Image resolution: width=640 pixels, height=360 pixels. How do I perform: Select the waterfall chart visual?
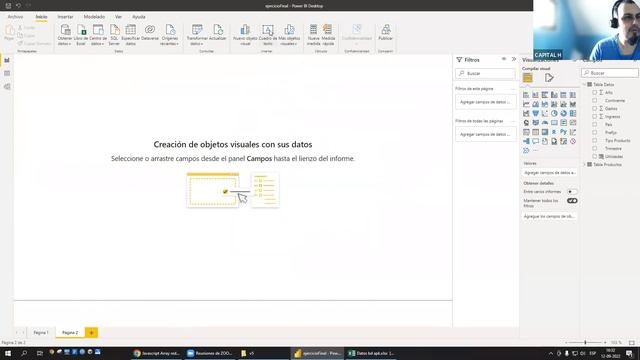tap(526, 113)
